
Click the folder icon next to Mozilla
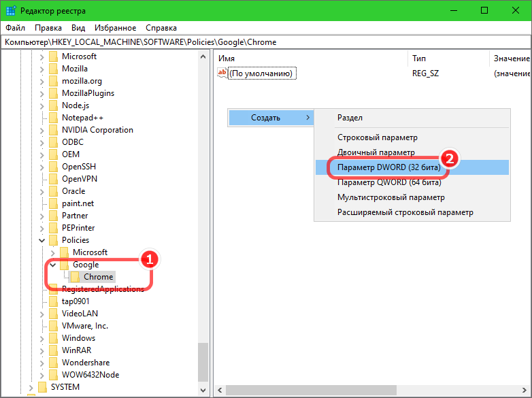[x=53, y=69]
